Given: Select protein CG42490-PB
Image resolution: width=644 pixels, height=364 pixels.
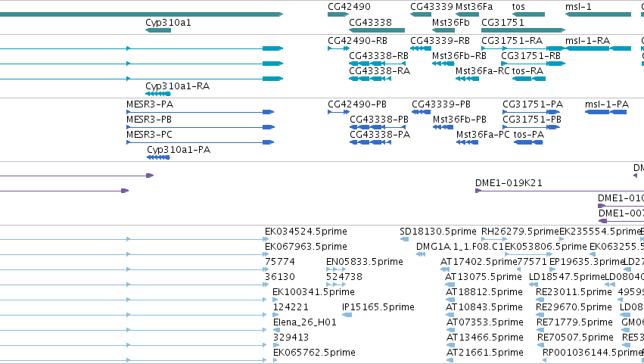Looking at the screenshot, I should (x=357, y=104).
